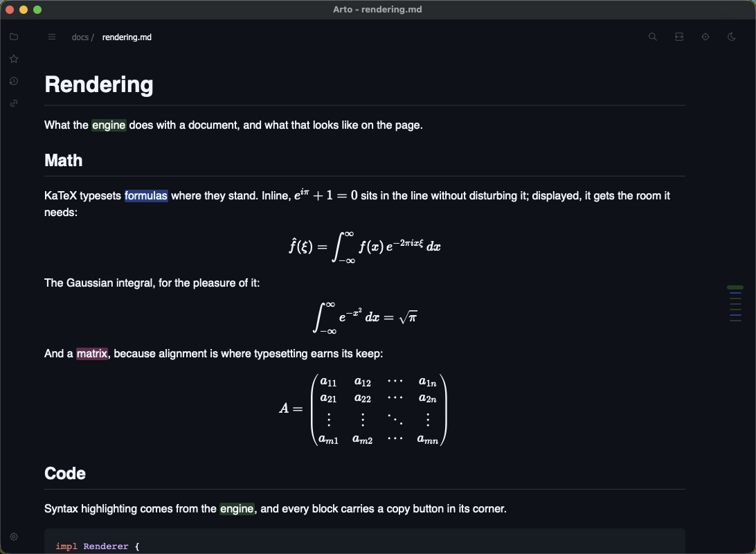Image resolution: width=756 pixels, height=554 pixels.
Task: Click highlighted "engine" under the Code heading
Action: tap(237, 509)
